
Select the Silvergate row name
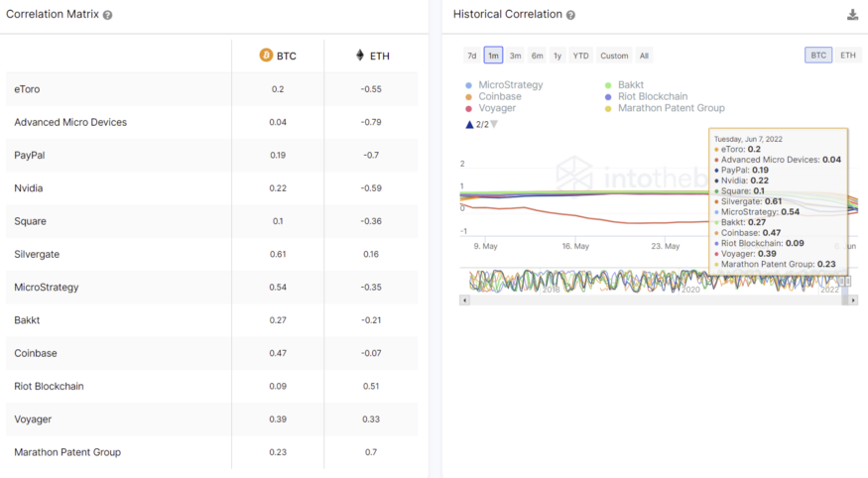point(37,254)
